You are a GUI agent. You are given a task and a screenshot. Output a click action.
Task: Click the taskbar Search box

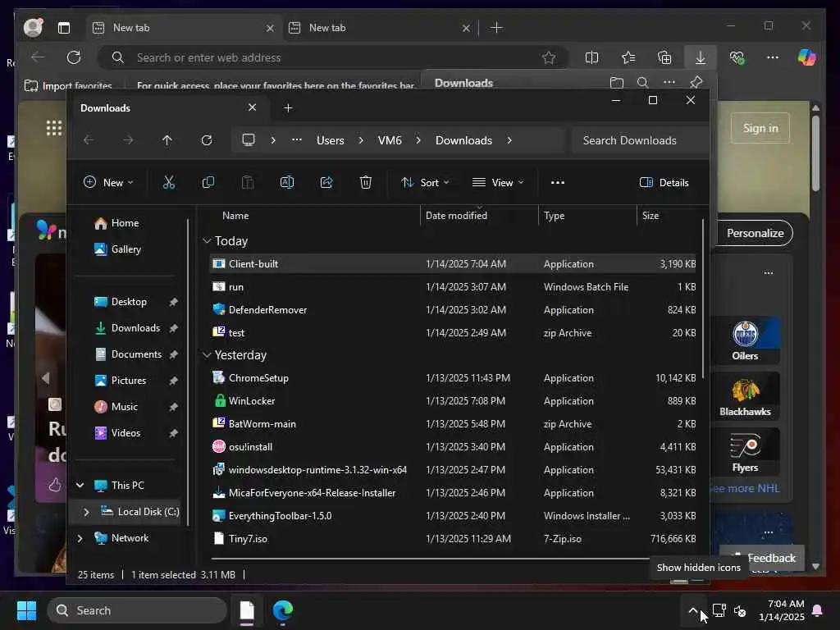click(x=137, y=610)
